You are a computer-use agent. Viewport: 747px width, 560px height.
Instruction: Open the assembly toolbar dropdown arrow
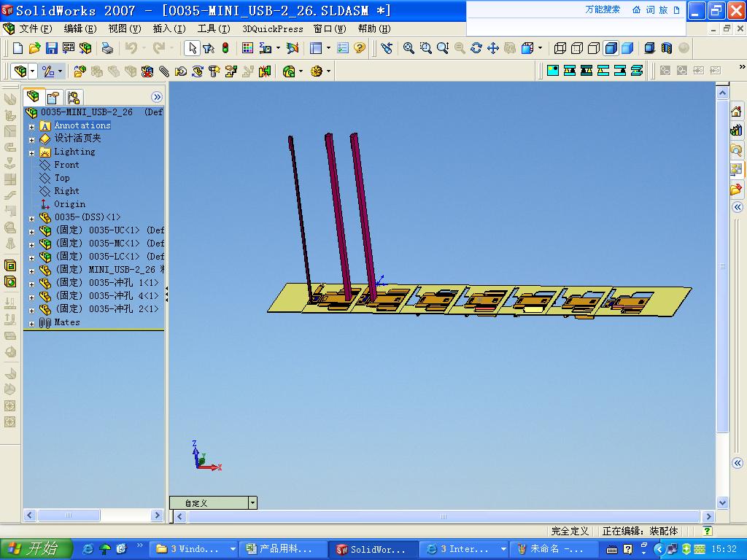pos(32,71)
